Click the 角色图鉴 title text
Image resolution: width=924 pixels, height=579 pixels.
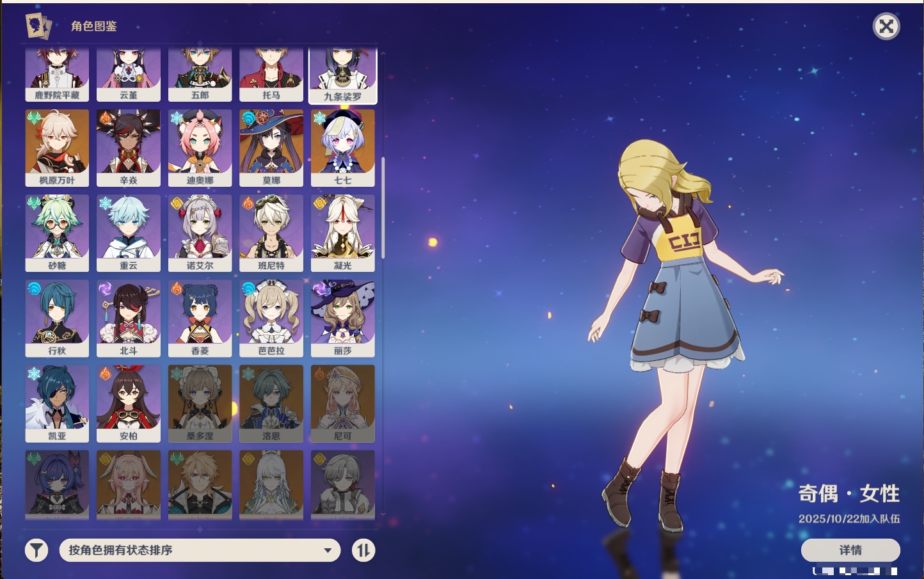tap(94, 26)
